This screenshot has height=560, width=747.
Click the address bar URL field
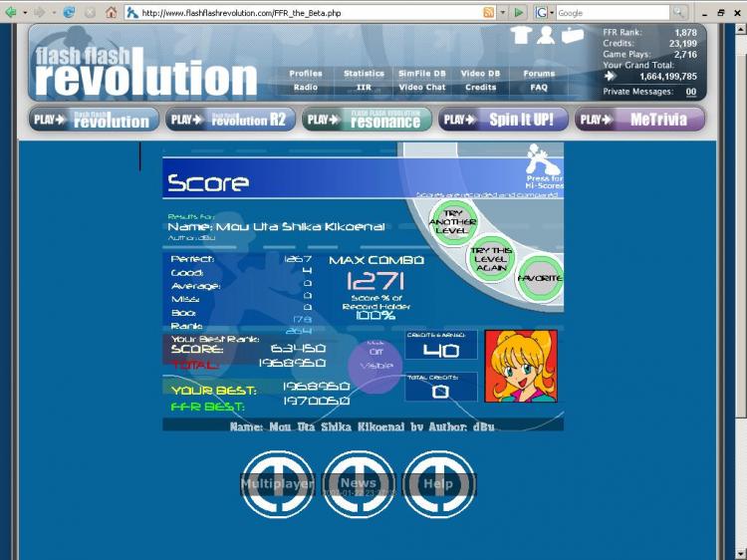click(305, 13)
